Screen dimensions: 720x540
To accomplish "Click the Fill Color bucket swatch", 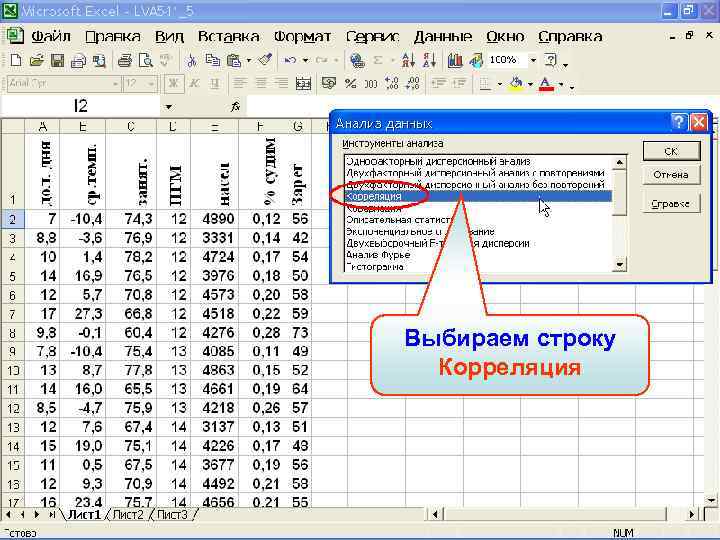I will click(516, 84).
